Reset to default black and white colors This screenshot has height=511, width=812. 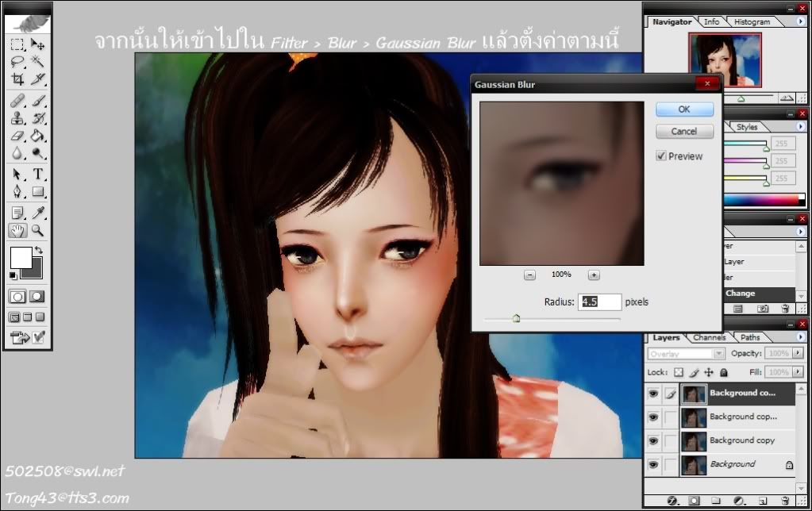[13, 275]
